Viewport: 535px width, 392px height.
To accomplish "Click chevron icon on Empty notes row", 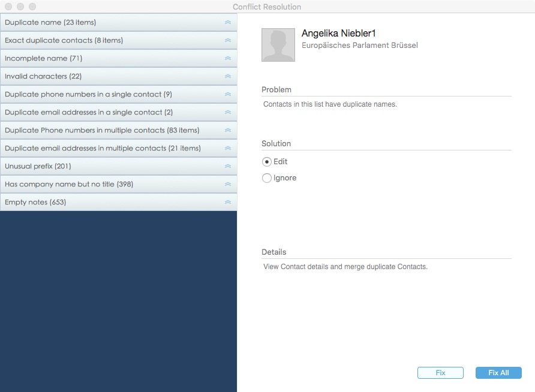I will pos(227,202).
